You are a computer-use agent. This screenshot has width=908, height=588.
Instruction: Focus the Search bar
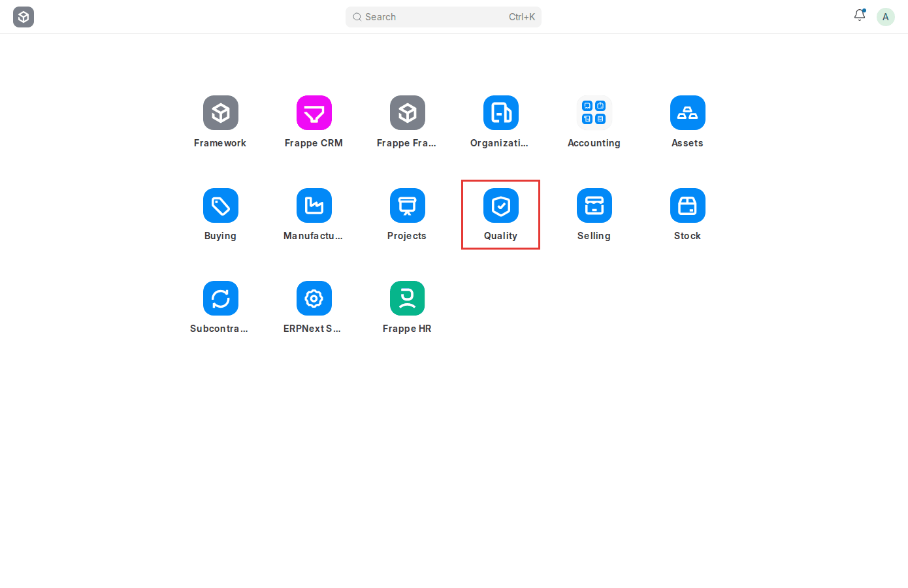(x=444, y=17)
